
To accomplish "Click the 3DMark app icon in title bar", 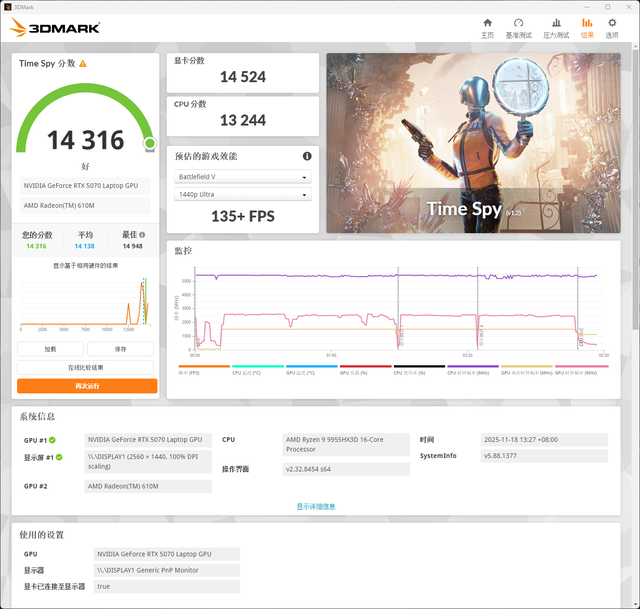I will pyautogui.click(x=8, y=7).
